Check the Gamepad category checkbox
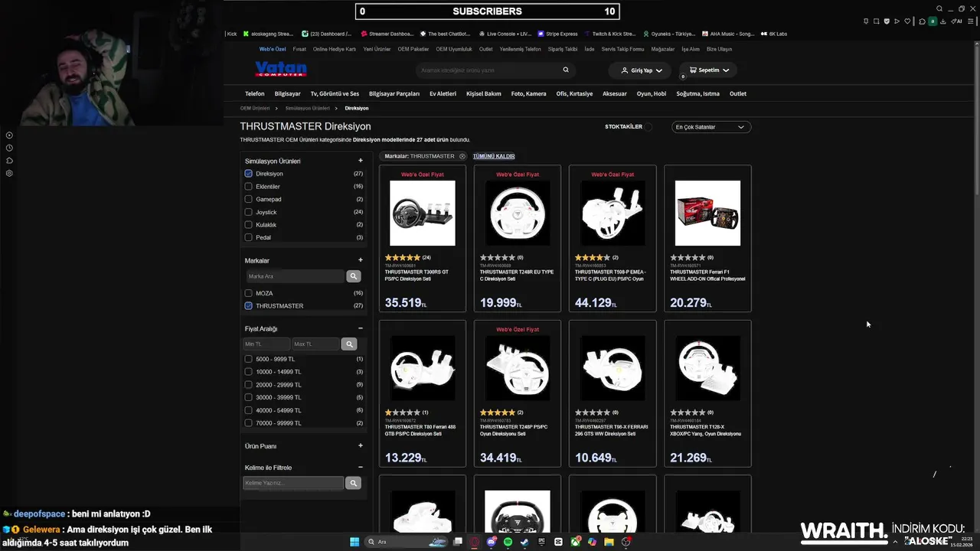This screenshot has height=551, width=980. tap(248, 199)
